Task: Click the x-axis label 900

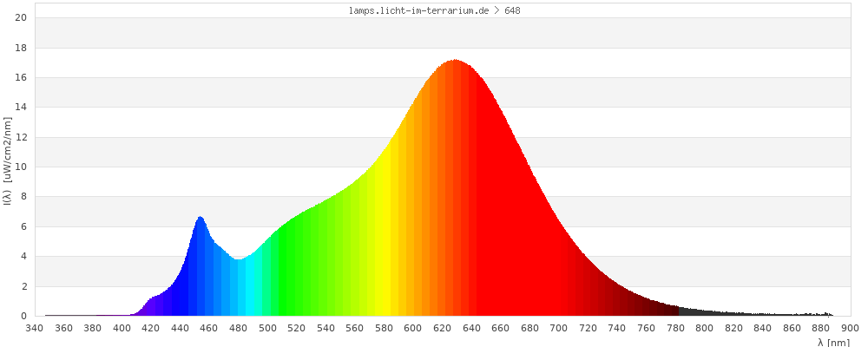Action: coord(850,328)
